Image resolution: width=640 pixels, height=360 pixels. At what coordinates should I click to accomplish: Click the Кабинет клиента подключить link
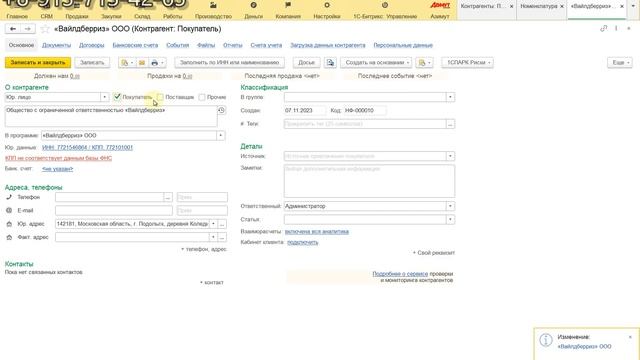[302, 242]
